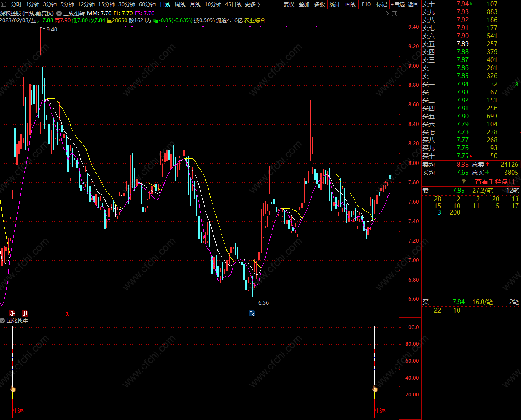The image size is (521, 420).
Task: Click the 港 event marker
Action: [x=25, y=314]
